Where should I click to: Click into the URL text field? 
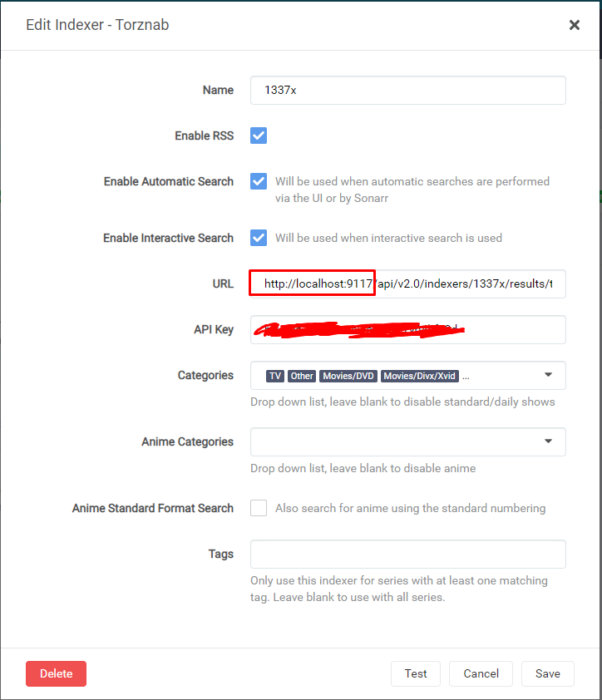coord(466,283)
